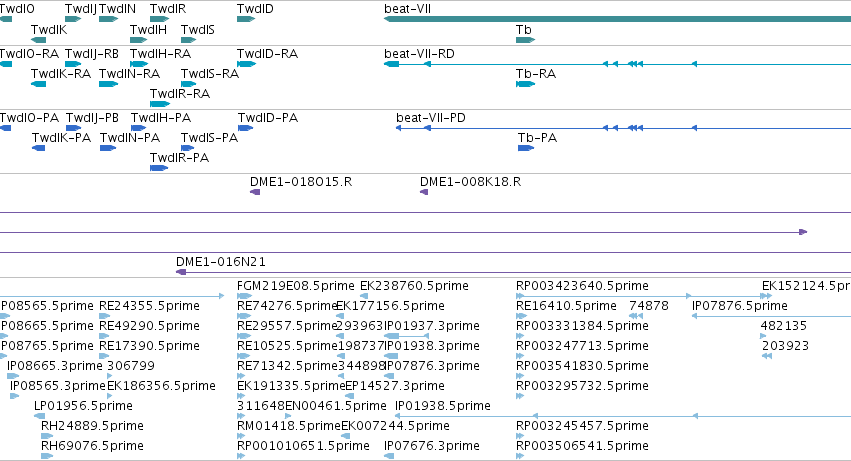Screen dimensions: 851x461
Task: Click the TwdlD-PA protein label
Action: point(268,118)
